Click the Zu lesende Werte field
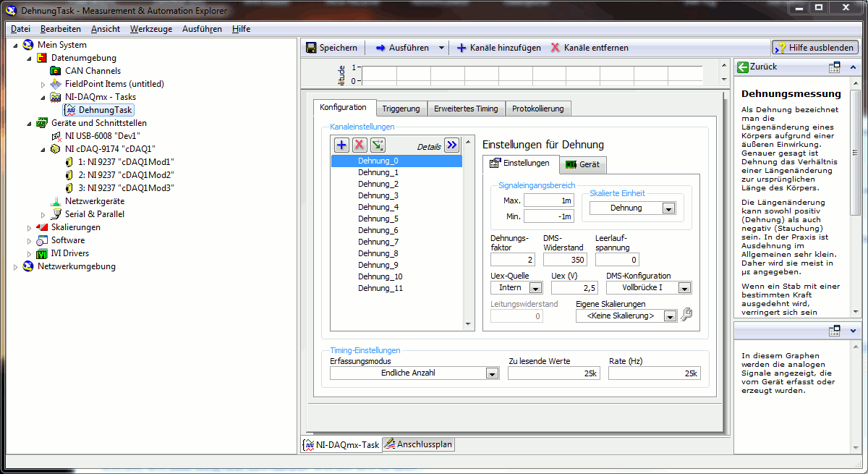The image size is (868, 474). tap(553, 373)
